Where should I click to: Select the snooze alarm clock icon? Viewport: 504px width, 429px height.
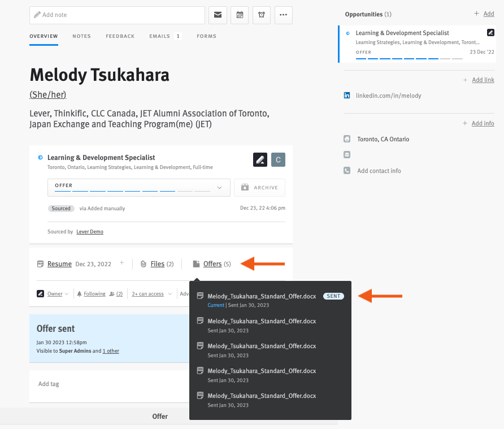click(x=261, y=15)
